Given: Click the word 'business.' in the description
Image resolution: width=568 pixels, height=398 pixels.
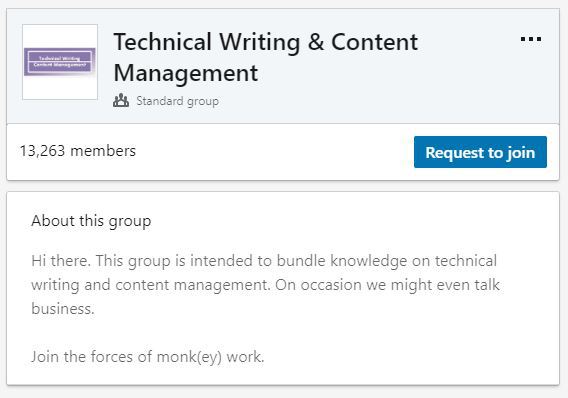Looking at the screenshot, I should [x=63, y=309].
